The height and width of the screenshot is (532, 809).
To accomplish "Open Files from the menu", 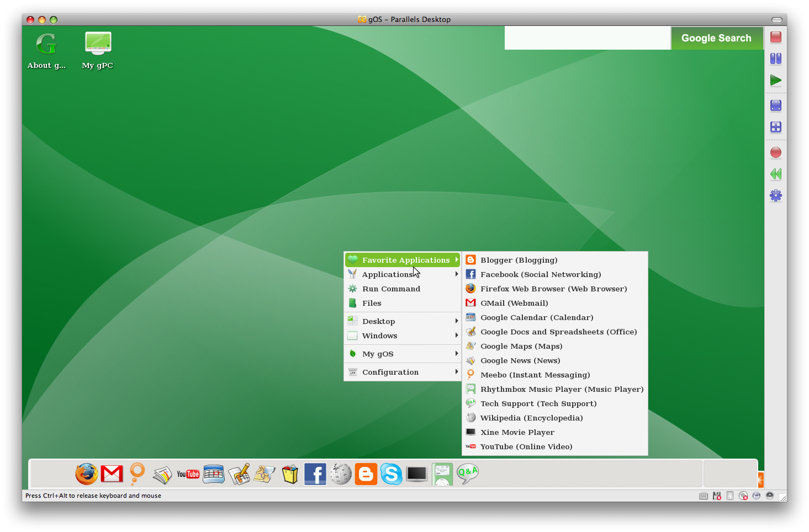I will (x=402, y=303).
